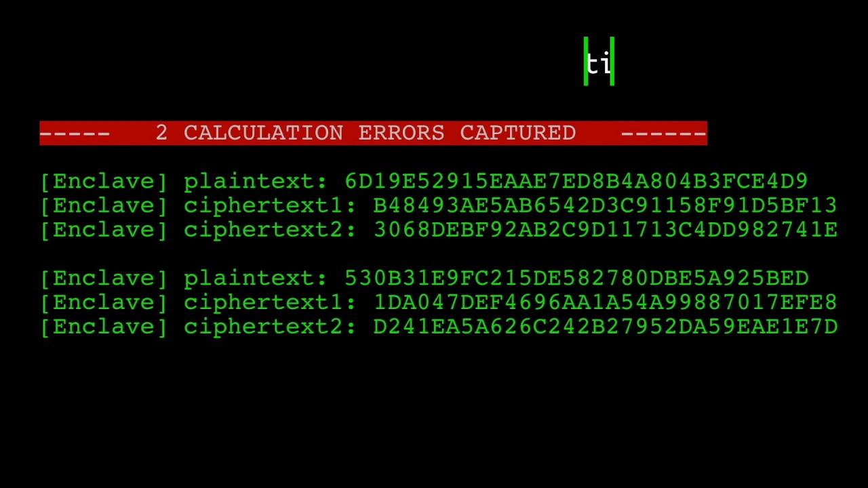Click the 'plaintext:' label in first block
The width and height of the screenshot is (868, 488).
[256, 182]
